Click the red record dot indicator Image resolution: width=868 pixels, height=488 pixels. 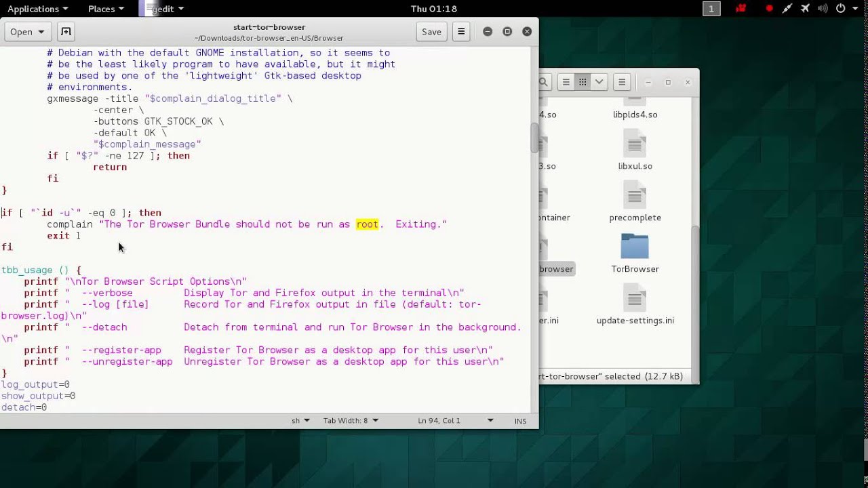(x=769, y=9)
